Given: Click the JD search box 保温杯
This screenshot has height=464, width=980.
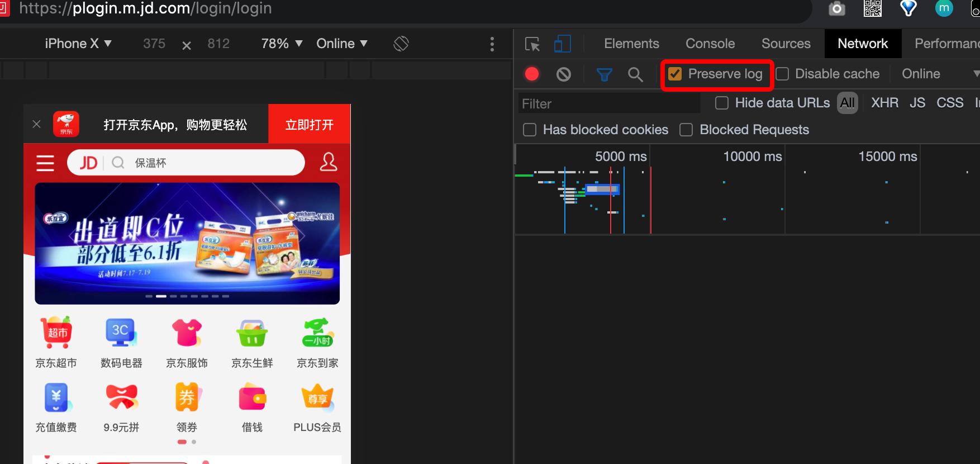Looking at the screenshot, I should pyautogui.click(x=186, y=163).
